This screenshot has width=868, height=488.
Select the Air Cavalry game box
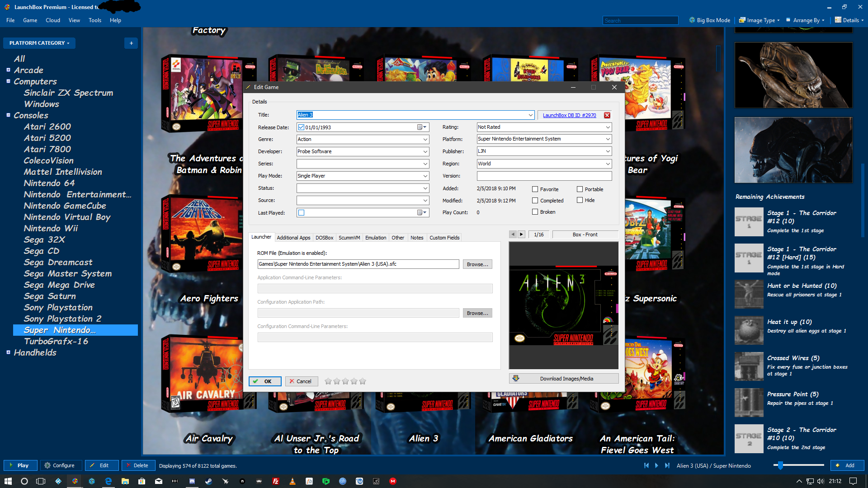209,374
